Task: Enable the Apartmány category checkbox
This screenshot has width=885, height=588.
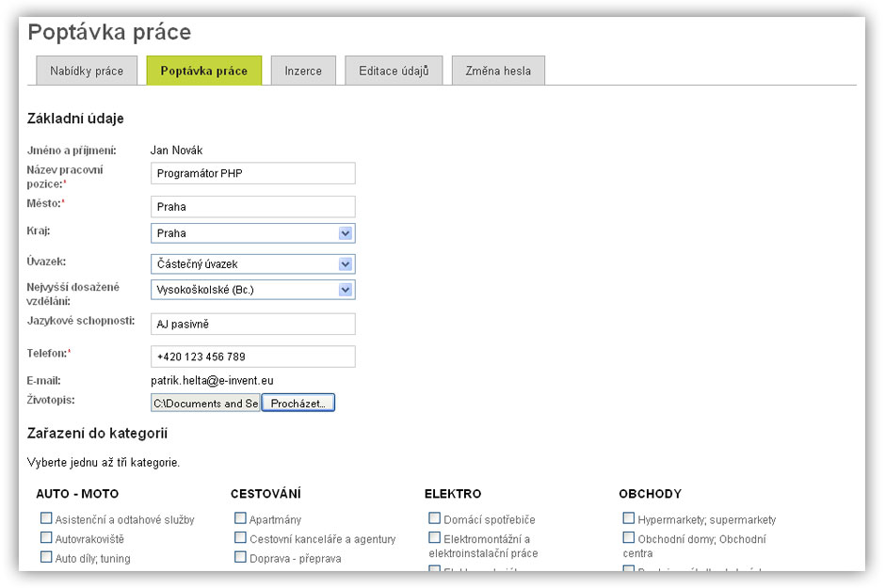Action: pos(240,518)
